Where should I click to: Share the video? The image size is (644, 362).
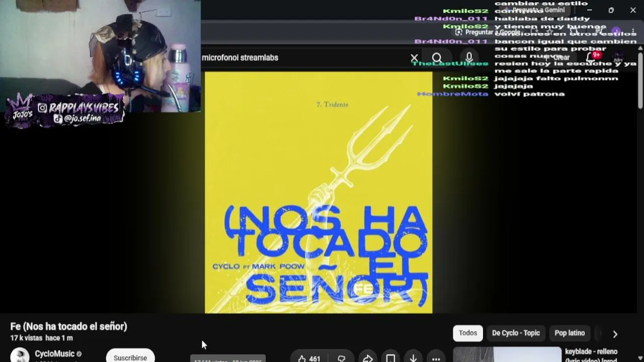(368, 358)
